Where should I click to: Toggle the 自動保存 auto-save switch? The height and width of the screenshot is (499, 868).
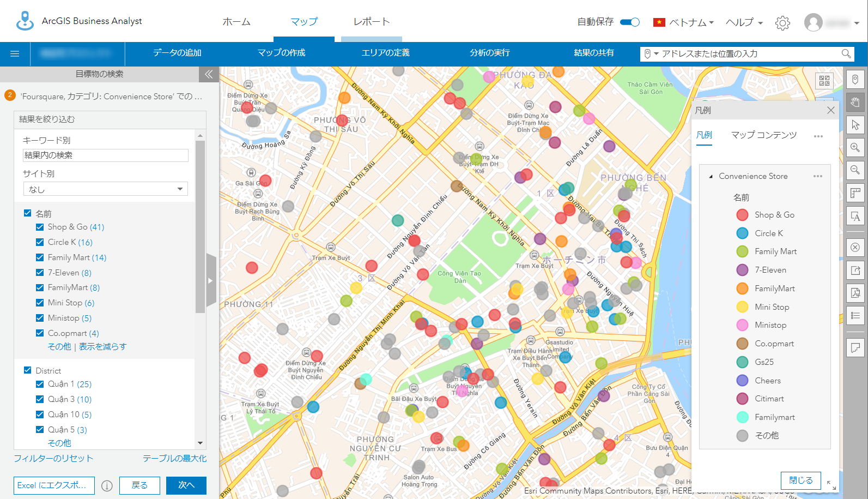click(630, 22)
